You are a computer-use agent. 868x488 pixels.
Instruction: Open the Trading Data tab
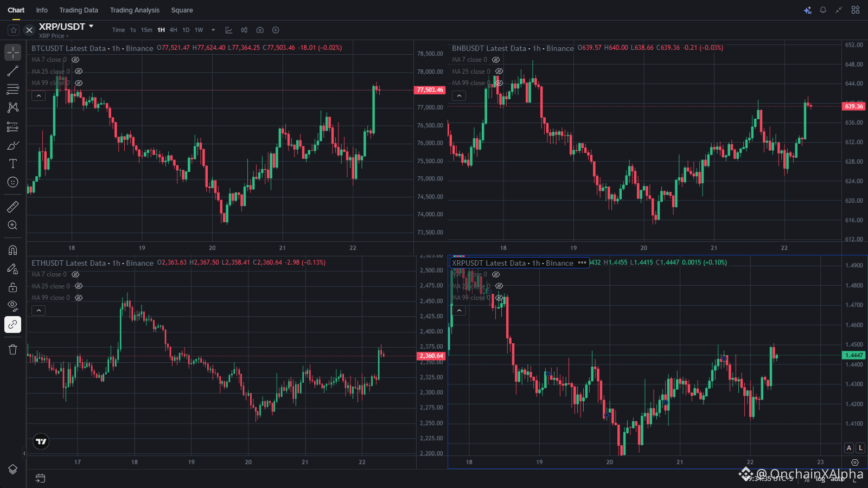tap(79, 10)
